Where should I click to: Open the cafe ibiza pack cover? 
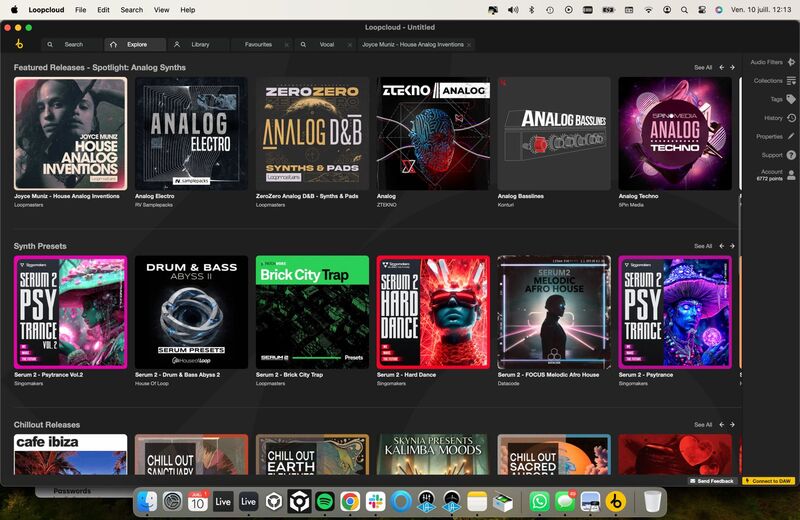click(70, 455)
